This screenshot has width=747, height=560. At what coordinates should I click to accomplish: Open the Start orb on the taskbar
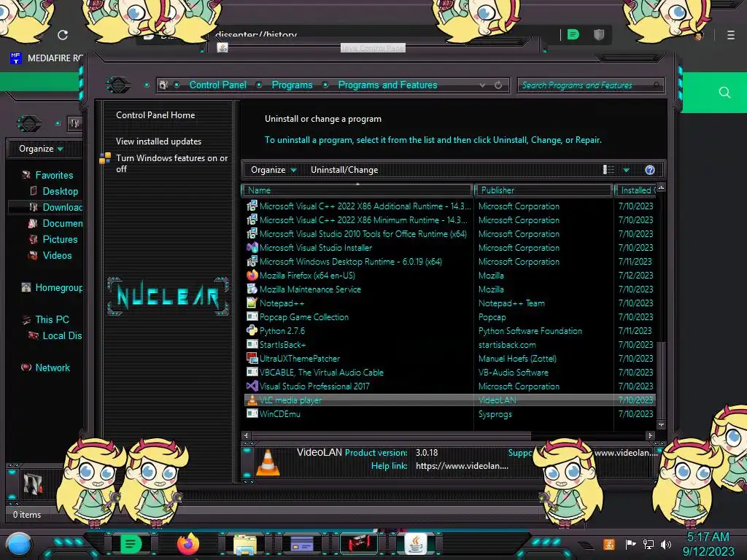(x=19, y=545)
